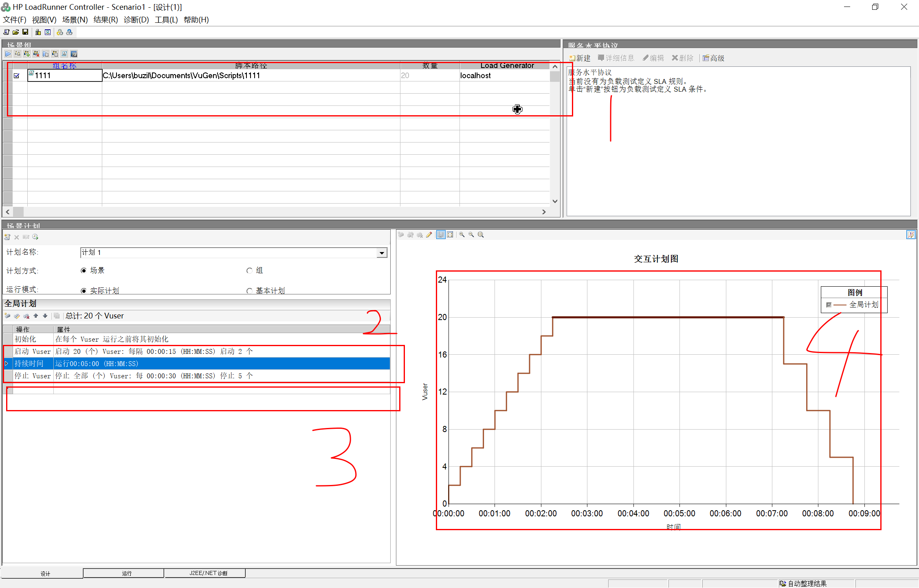Open the 计划名称 dropdown list

click(382, 253)
